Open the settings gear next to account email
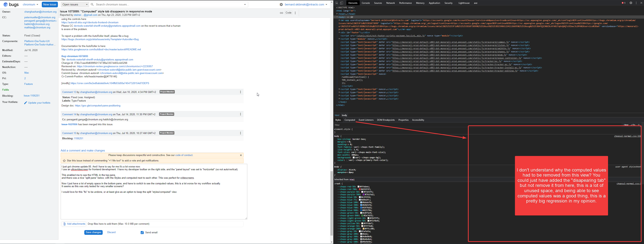Viewport: 644px width, 244px height. [281, 5]
